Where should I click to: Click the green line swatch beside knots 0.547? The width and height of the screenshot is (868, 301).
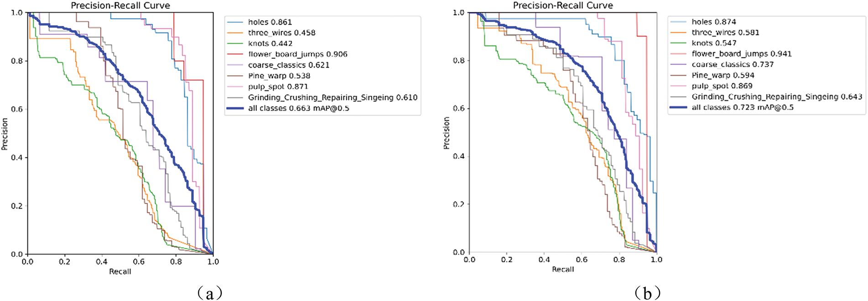pos(678,43)
